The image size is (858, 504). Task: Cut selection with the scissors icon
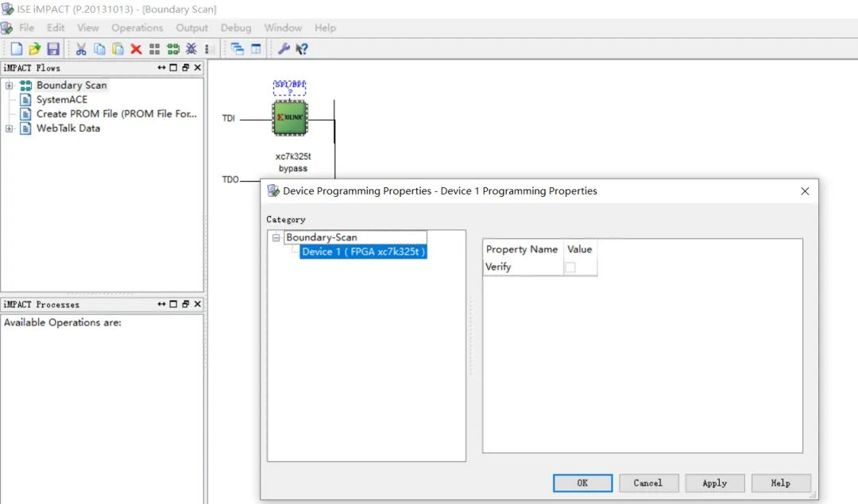tap(81, 48)
